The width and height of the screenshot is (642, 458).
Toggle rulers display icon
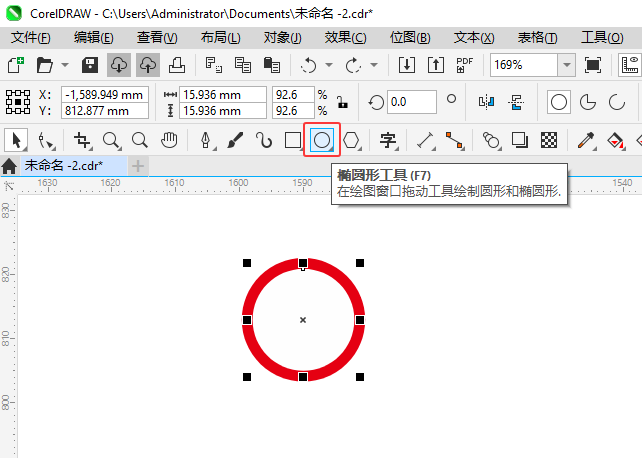point(630,65)
